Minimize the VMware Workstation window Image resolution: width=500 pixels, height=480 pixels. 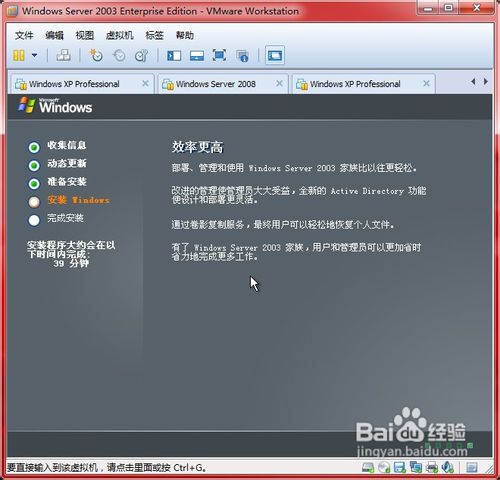[x=429, y=8]
